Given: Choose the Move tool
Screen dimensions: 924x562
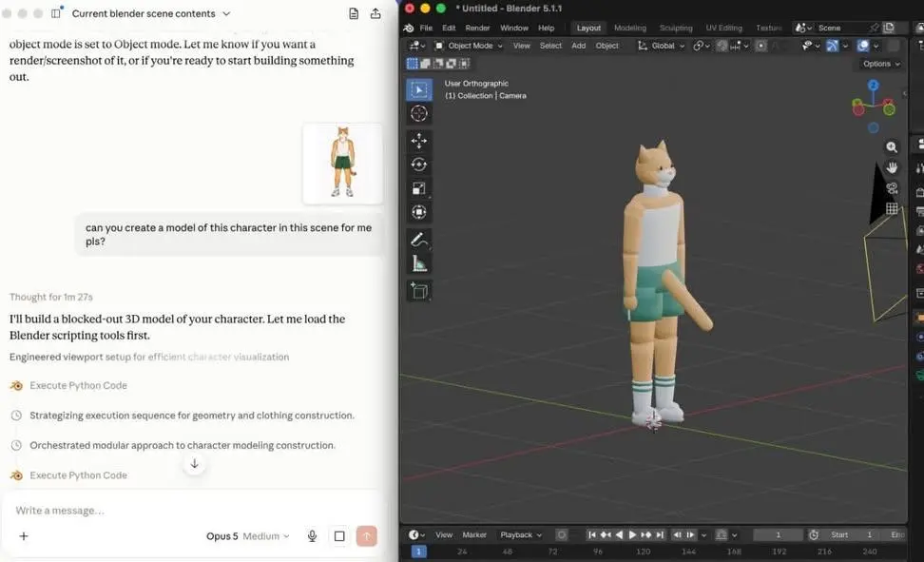Looking at the screenshot, I should click(x=419, y=141).
